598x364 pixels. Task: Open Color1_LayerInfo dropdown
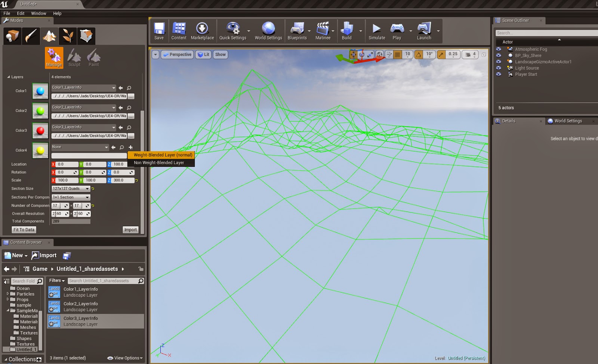[84, 88]
